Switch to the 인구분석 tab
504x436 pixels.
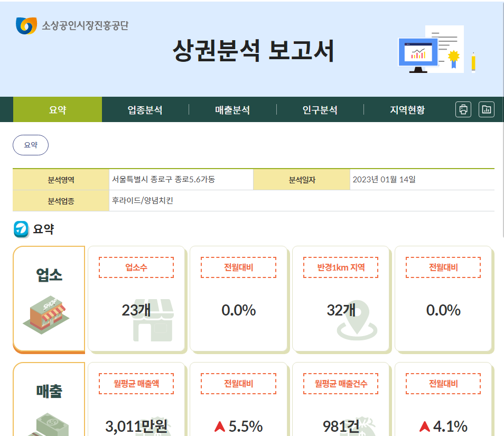coord(320,109)
